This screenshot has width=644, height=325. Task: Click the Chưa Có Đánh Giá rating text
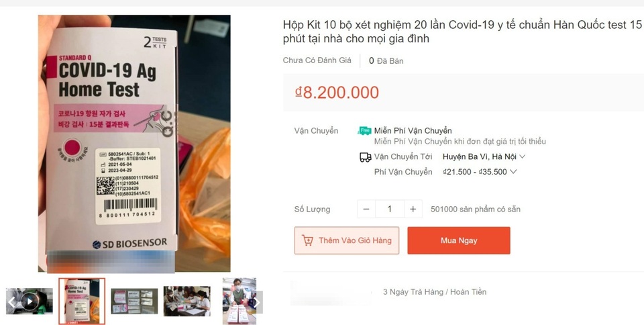317,60
